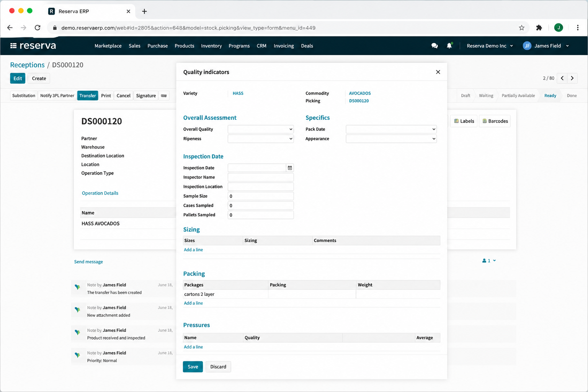Open the Pack Date dropdown

pyautogui.click(x=391, y=129)
